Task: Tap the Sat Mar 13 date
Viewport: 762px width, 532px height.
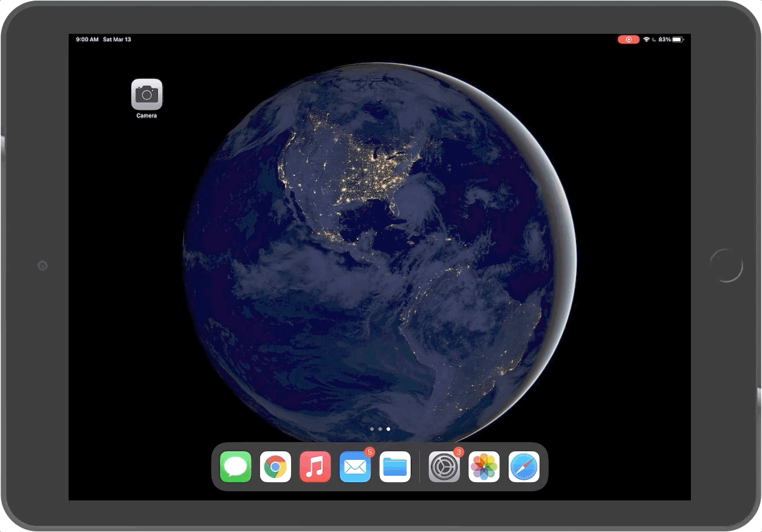Action: click(x=117, y=39)
